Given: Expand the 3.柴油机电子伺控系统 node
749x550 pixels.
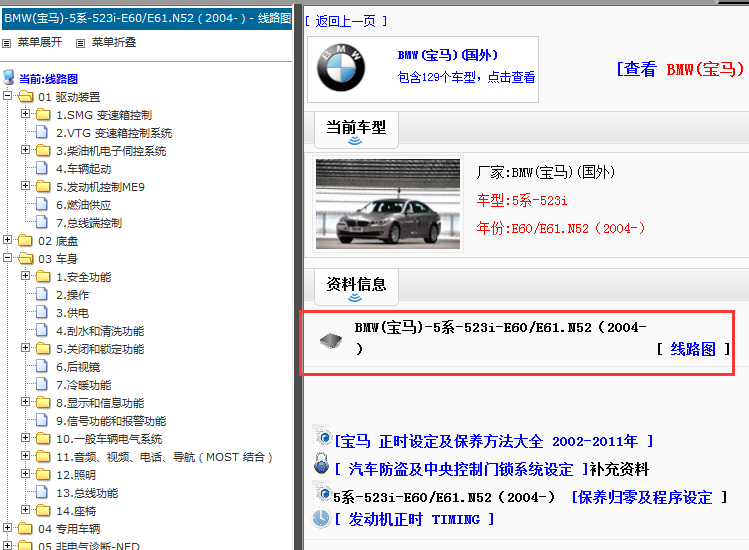Looking at the screenshot, I should 26,150.
